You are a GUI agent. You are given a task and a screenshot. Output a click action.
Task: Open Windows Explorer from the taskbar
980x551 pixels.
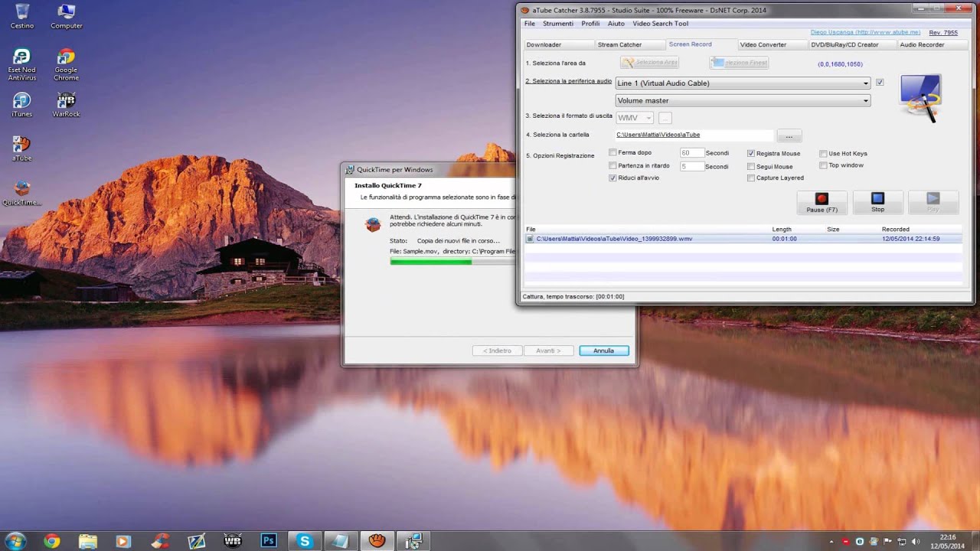click(x=87, y=541)
